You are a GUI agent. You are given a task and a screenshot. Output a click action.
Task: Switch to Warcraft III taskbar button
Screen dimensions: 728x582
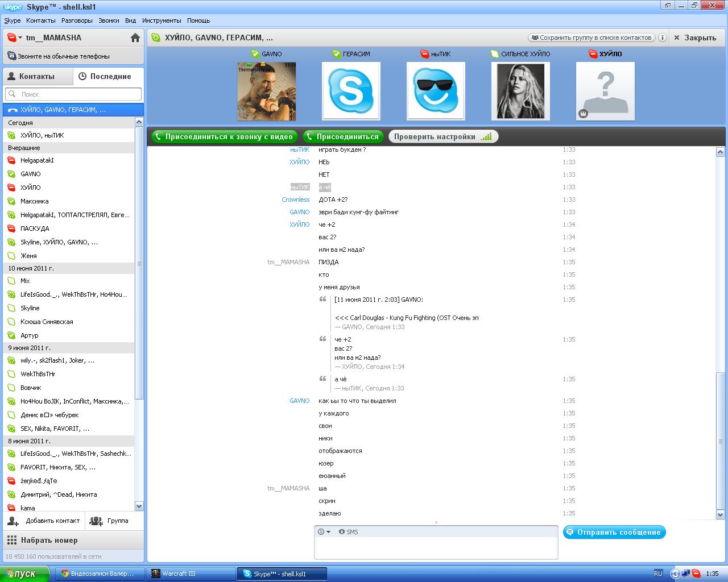coord(191,574)
